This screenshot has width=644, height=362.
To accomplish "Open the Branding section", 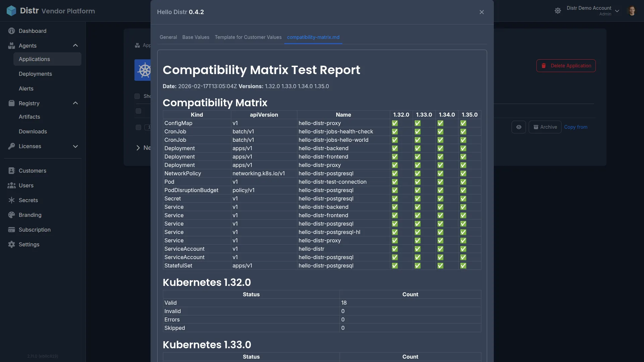I will pyautogui.click(x=30, y=215).
